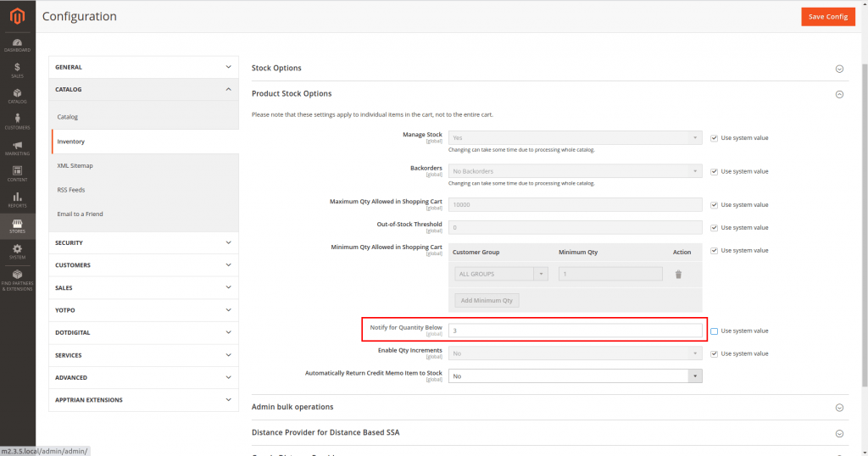Open the Sales sidebar menu

coord(17,70)
